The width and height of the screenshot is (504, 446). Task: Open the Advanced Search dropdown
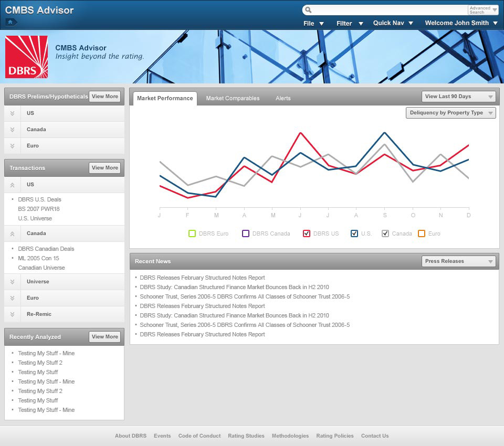483,10
